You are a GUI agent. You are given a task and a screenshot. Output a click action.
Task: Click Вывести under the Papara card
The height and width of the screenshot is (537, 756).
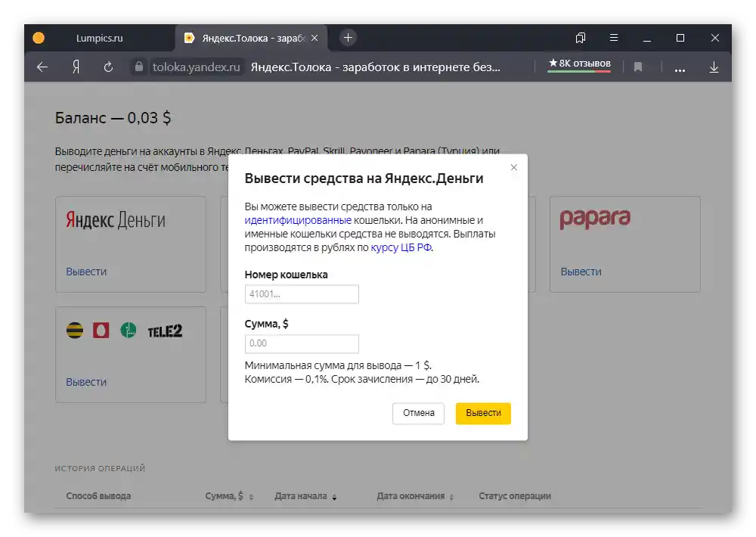581,272
